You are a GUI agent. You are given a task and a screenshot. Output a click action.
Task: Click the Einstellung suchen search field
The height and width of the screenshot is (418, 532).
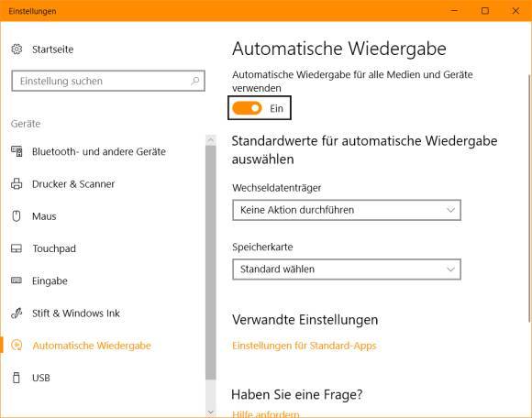click(108, 81)
